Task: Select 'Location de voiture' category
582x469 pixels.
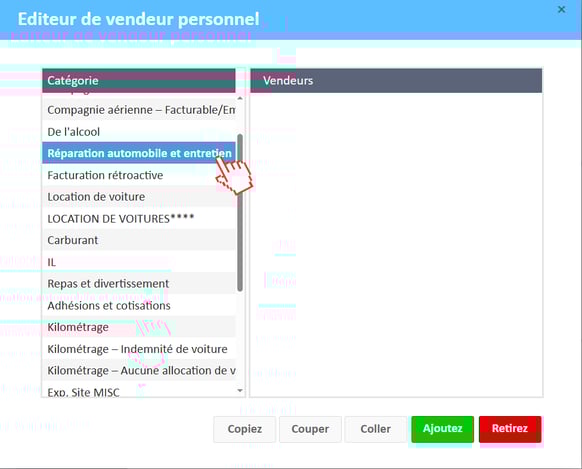Action: (x=139, y=197)
